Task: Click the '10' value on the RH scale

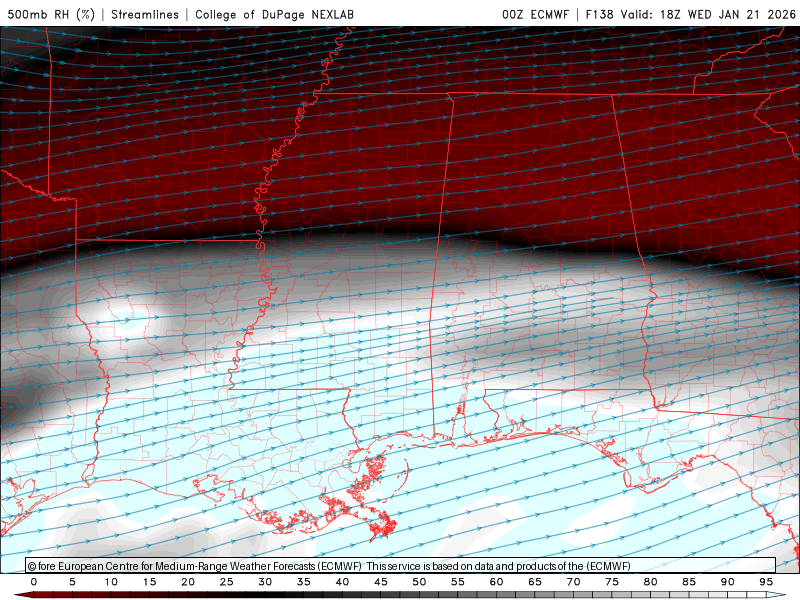Action: (111, 582)
